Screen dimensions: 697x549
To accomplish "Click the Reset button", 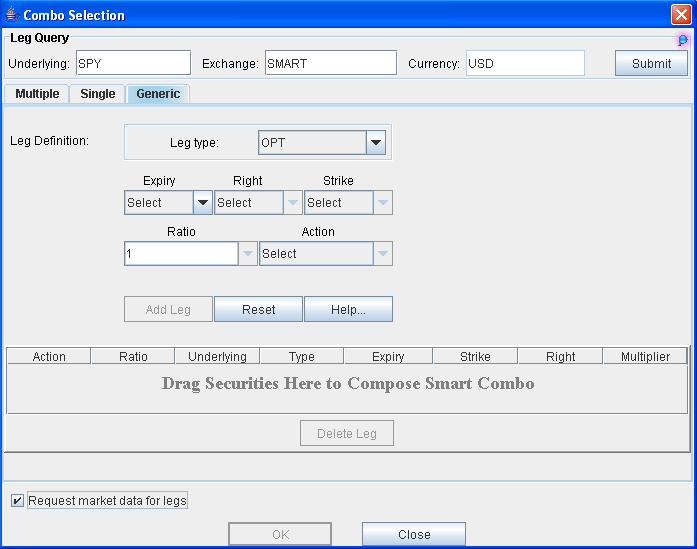I will point(258,310).
